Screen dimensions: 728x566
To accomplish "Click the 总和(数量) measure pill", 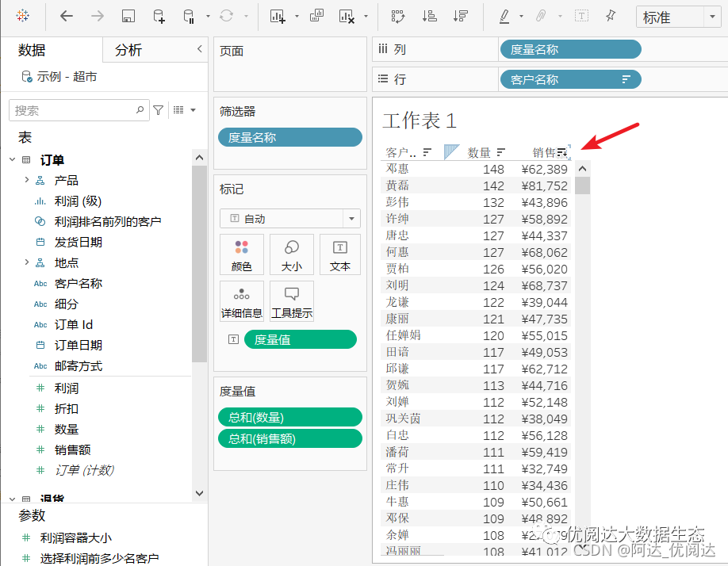I will tap(290, 417).
